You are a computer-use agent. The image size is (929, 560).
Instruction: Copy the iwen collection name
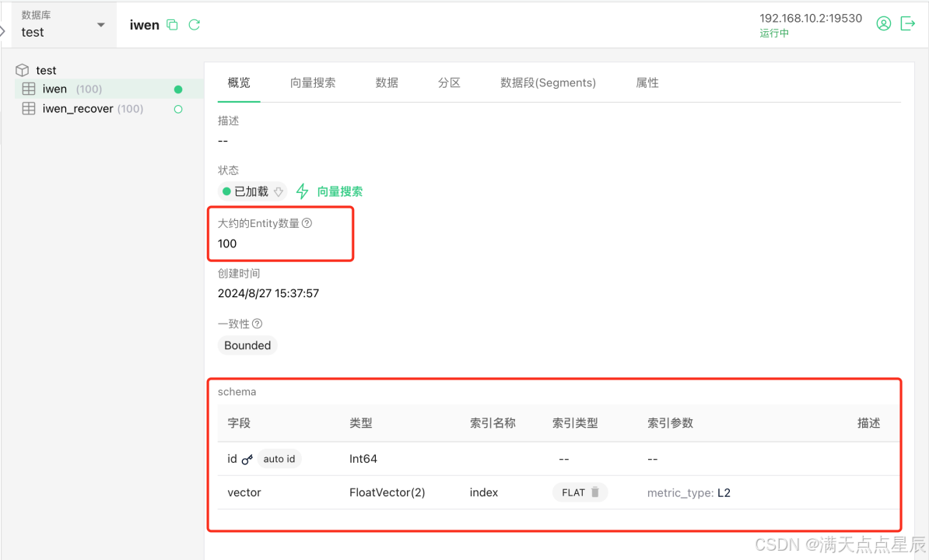pyautogui.click(x=172, y=24)
